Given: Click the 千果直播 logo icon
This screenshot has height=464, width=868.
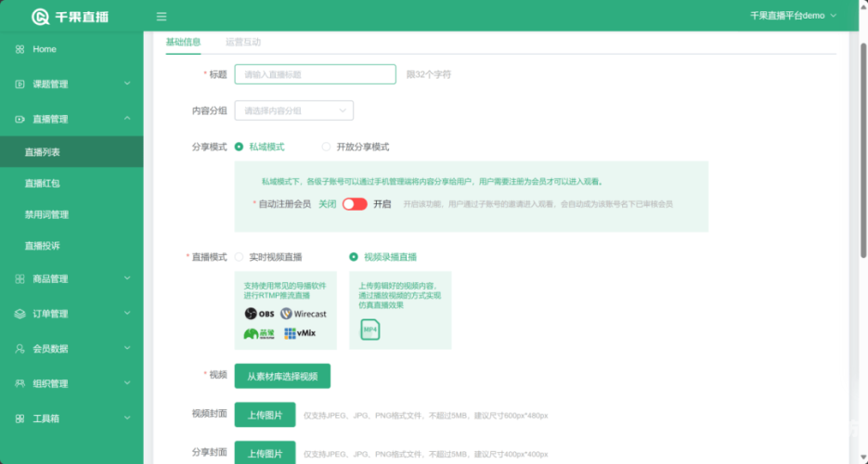Looking at the screenshot, I should (41, 17).
